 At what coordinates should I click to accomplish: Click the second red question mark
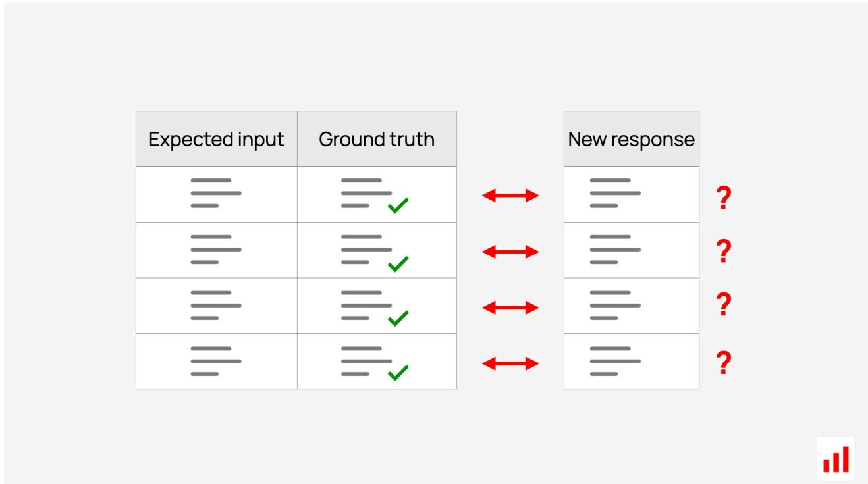[724, 252]
